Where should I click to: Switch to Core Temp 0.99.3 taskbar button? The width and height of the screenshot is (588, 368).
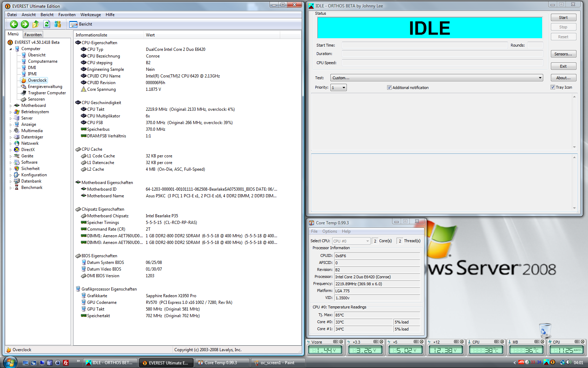tap(222, 363)
